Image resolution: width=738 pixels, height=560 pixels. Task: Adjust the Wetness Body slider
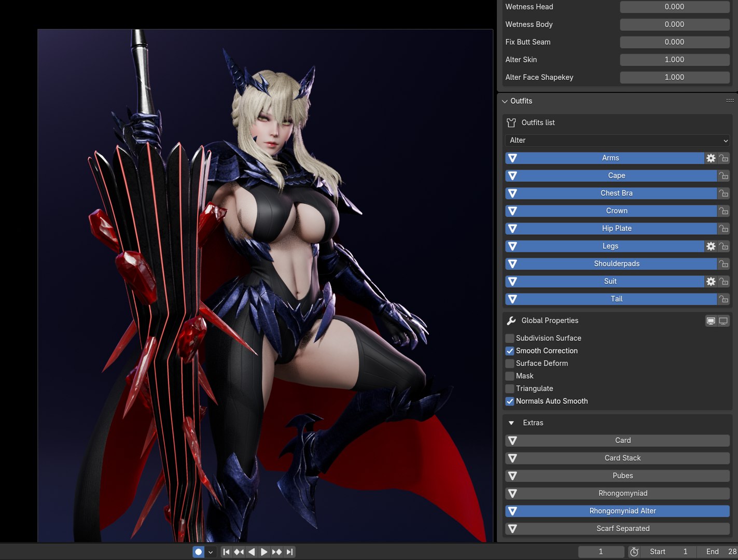(x=675, y=24)
